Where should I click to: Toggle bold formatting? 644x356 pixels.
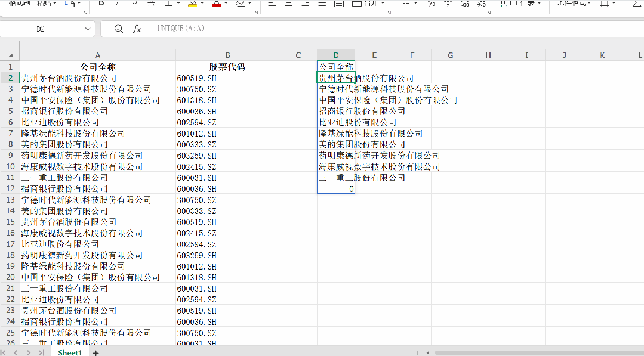[101, 4]
